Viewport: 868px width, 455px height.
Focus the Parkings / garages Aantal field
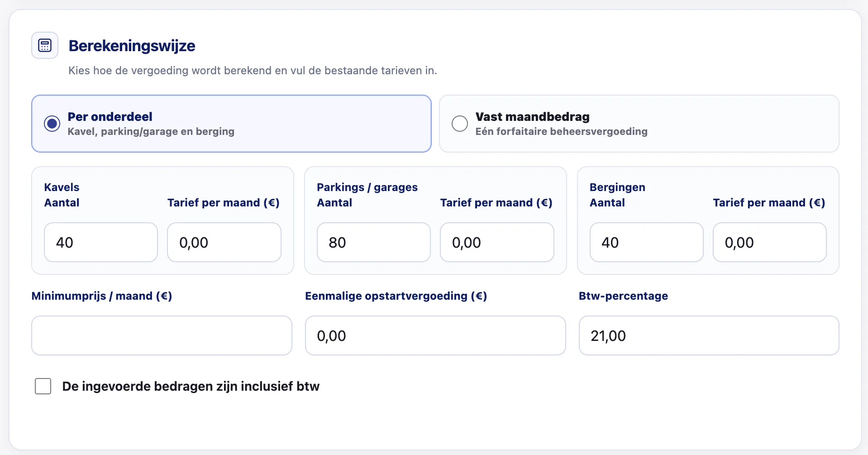(374, 242)
